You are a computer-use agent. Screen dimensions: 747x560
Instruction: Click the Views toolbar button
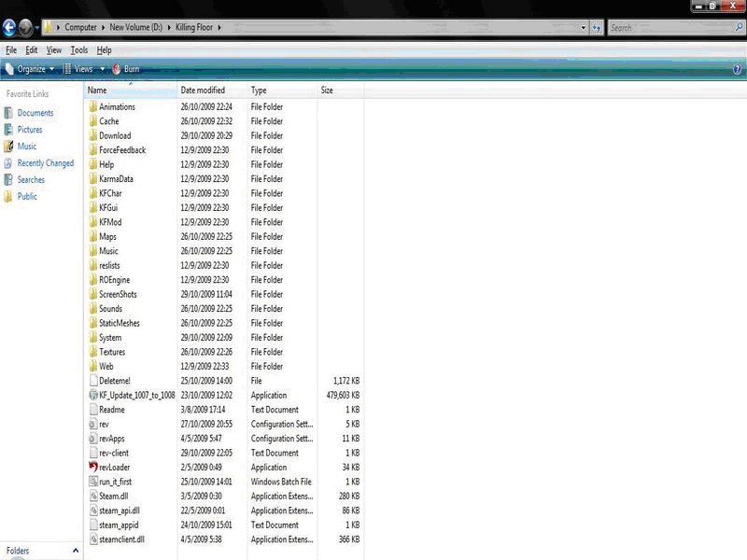point(78,69)
